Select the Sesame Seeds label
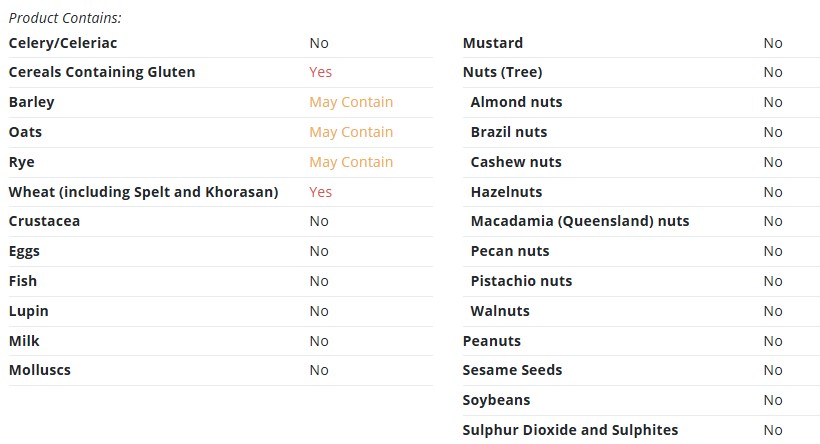 (x=512, y=370)
